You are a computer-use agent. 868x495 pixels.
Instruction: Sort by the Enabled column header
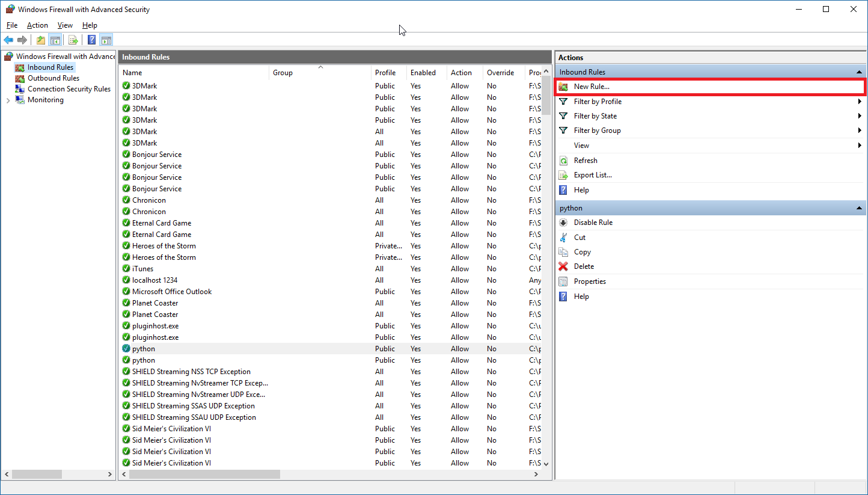coord(427,73)
